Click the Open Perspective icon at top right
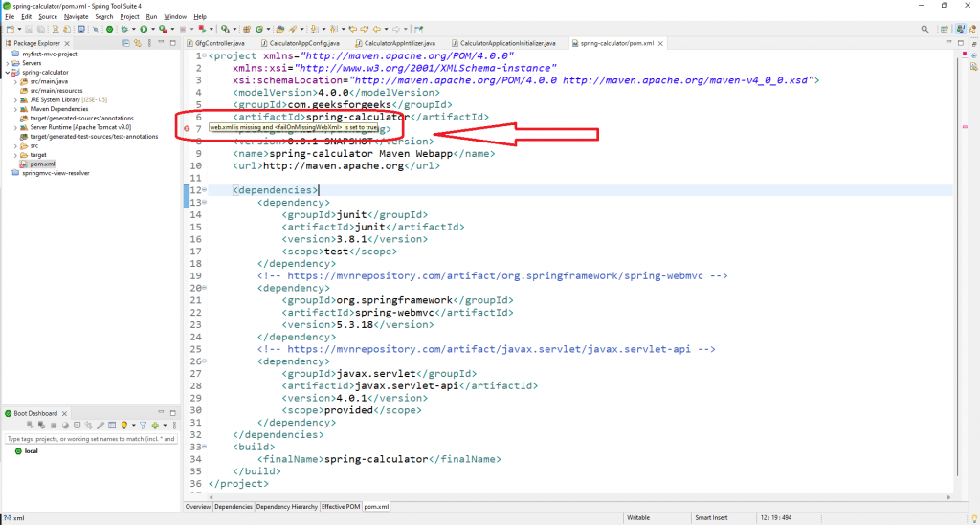980x525 pixels. (x=945, y=29)
